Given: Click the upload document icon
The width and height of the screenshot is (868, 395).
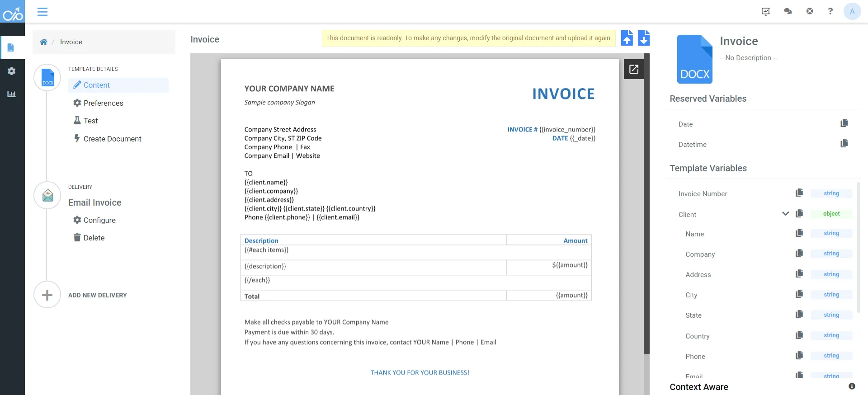Looking at the screenshot, I should pyautogui.click(x=627, y=38).
